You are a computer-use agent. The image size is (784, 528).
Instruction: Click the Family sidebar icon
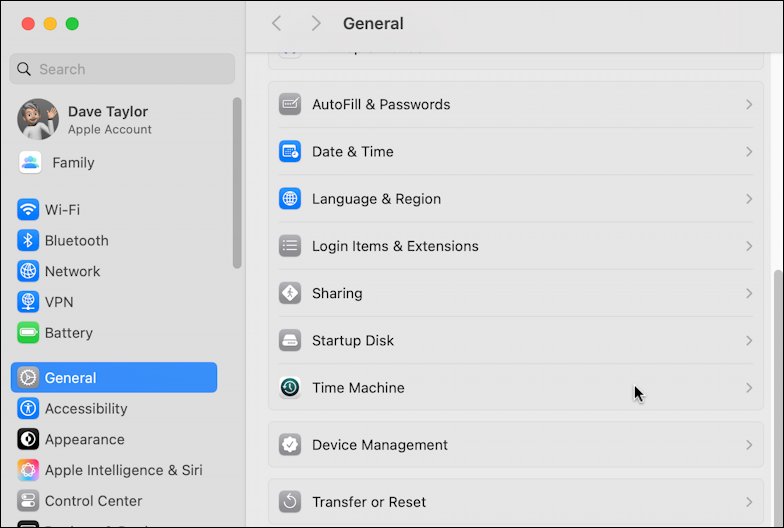(x=30, y=162)
